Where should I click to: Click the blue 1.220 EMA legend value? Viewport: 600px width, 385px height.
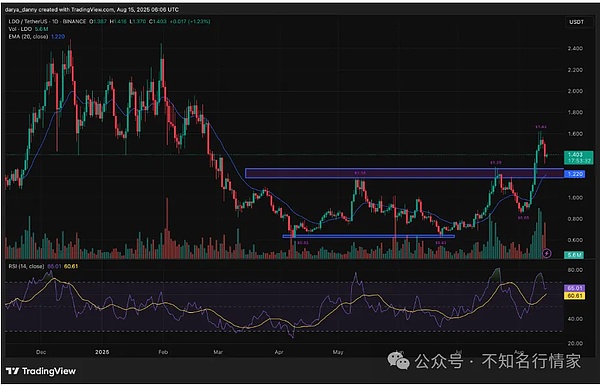pyautogui.click(x=57, y=36)
